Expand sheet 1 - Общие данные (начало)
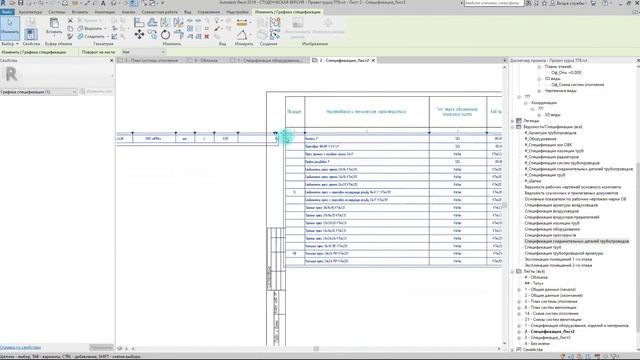Viewport: 640px width, 360px height. [x=519, y=289]
